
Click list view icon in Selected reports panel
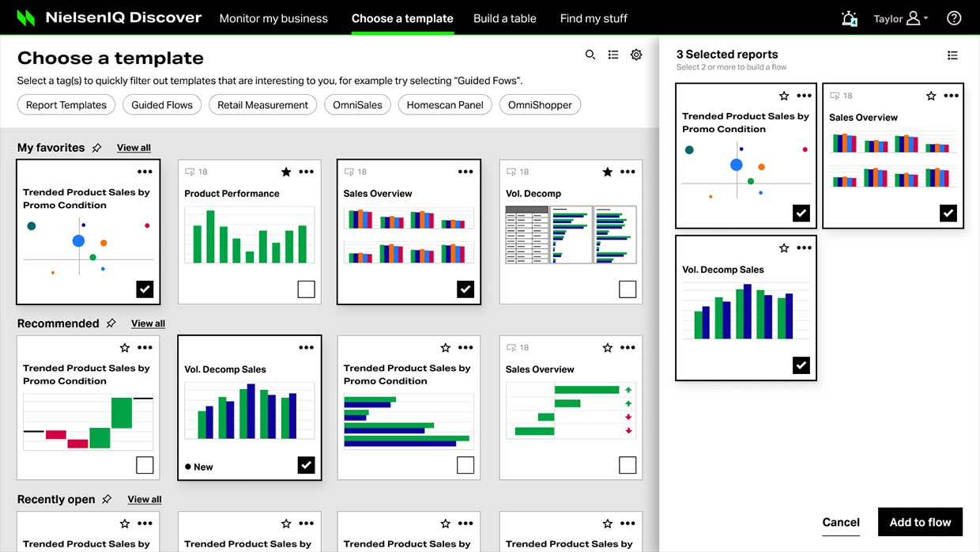coord(952,55)
